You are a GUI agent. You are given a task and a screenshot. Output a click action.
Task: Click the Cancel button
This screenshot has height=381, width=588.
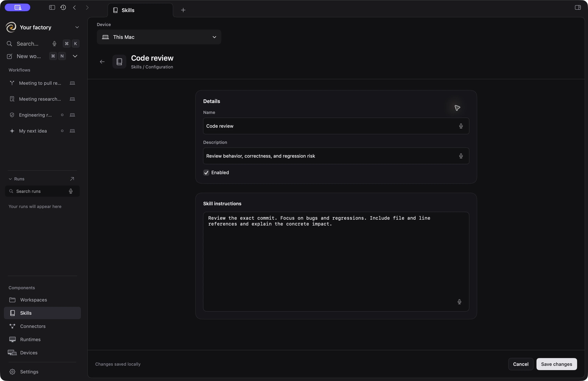tap(521, 364)
